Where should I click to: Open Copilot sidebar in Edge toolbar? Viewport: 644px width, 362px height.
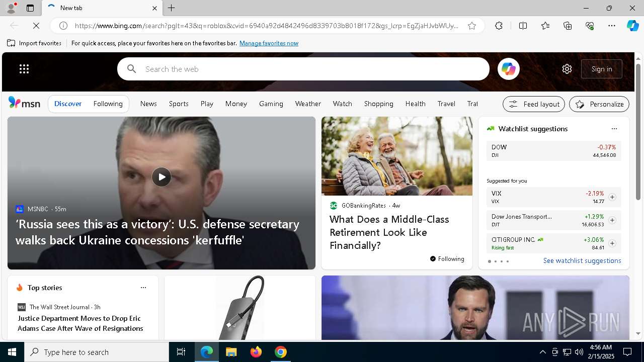tap(632, 26)
